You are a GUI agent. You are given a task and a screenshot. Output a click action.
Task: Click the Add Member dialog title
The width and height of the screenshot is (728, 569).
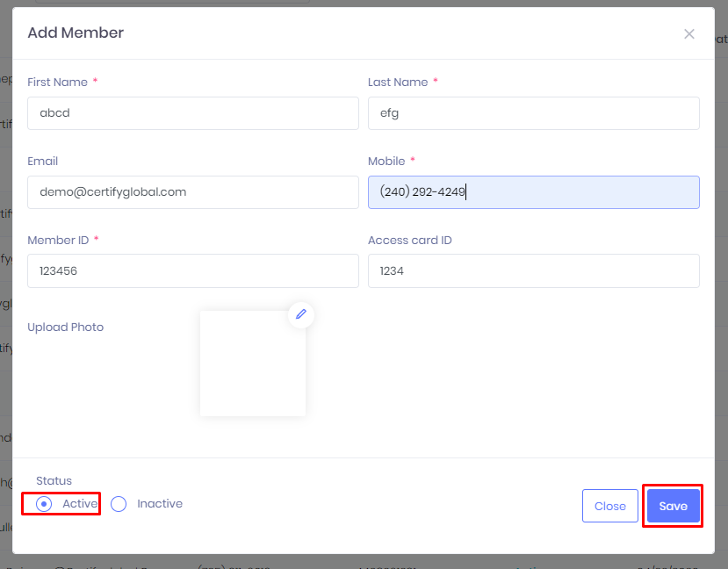tap(76, 33)
